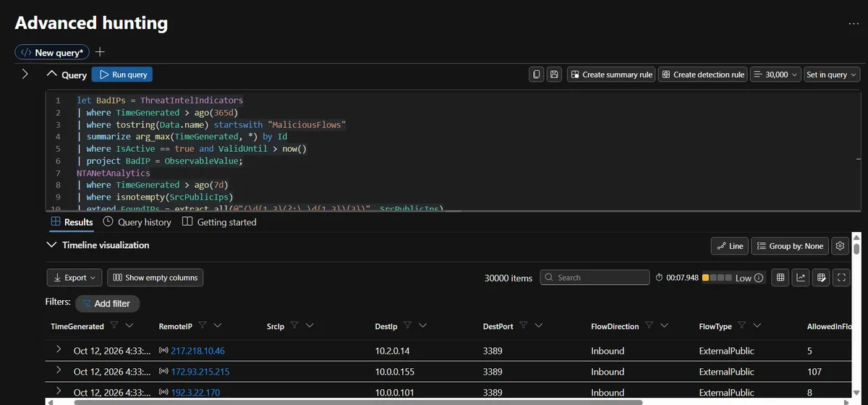Filter the RemoteIP column
This screenshot has width=868, height=405.
(x=203, y=326)
